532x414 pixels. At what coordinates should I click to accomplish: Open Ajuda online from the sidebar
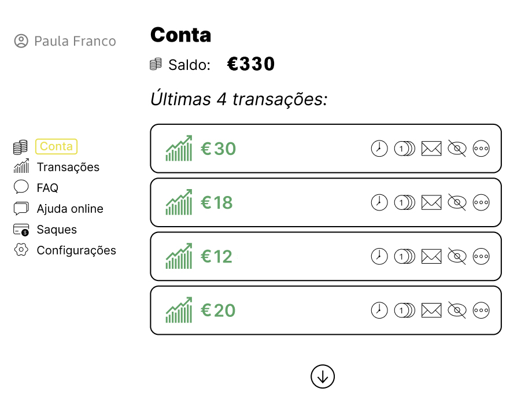[70, 209]
